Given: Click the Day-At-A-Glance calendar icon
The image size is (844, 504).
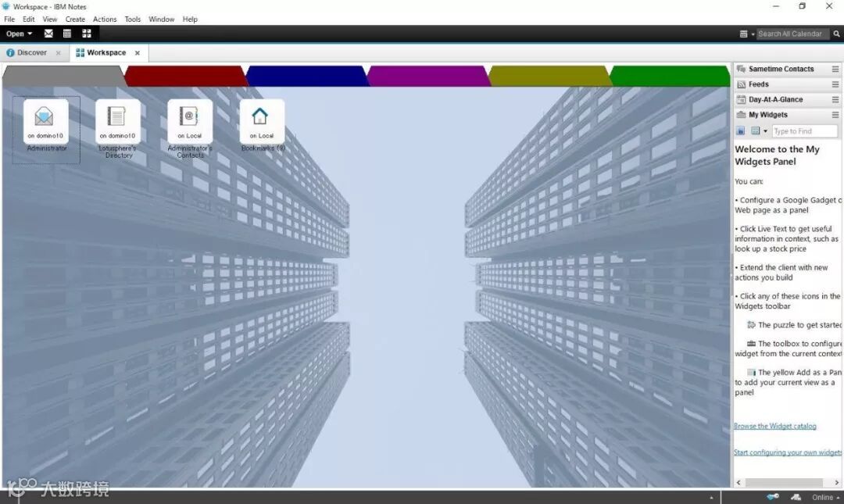Looking at the screenshot, I should pos(741,99).
